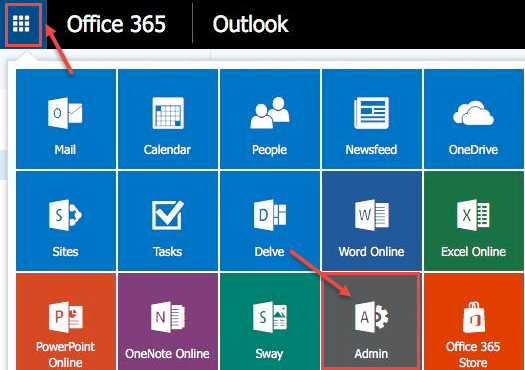
Task: Open the OneDrive cloud tile
Action: tap(474, 119)
